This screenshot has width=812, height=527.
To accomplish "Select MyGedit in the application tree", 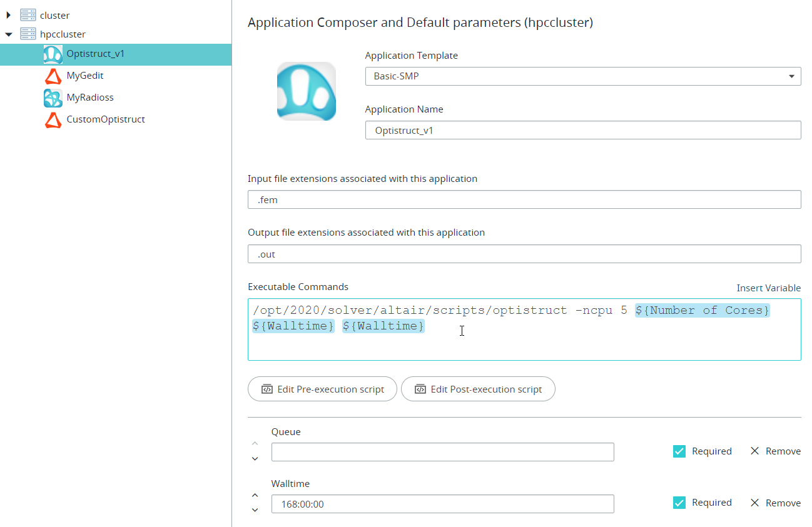I will [x=85, y=76].
